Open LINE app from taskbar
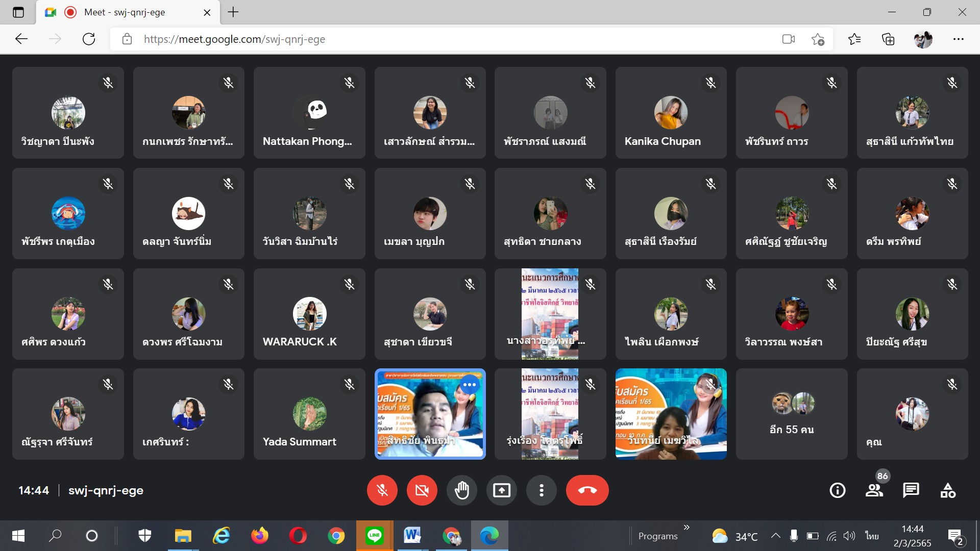 tap(374, 536)
